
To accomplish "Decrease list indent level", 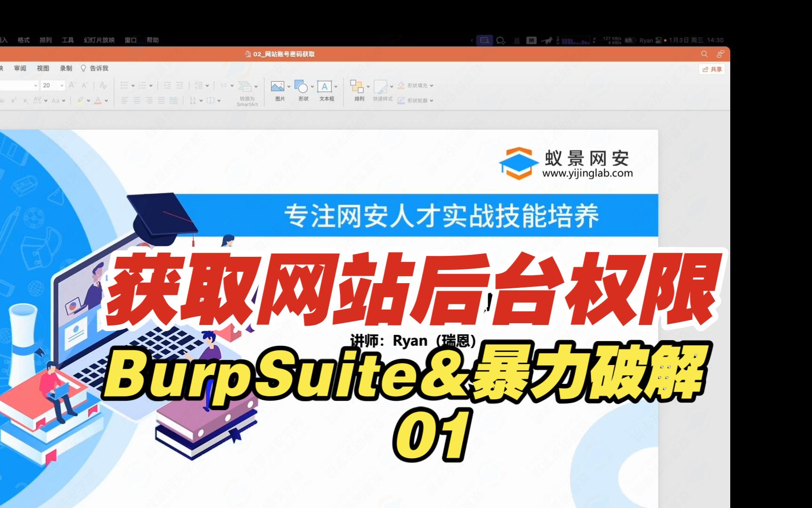I will coord(167,85).
